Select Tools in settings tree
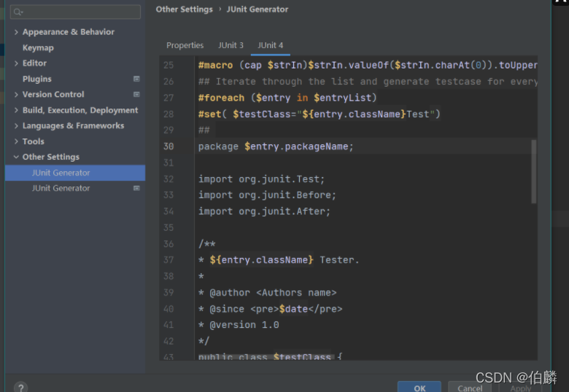The width and height of the screenshot is (569, 392). (34, 141)
